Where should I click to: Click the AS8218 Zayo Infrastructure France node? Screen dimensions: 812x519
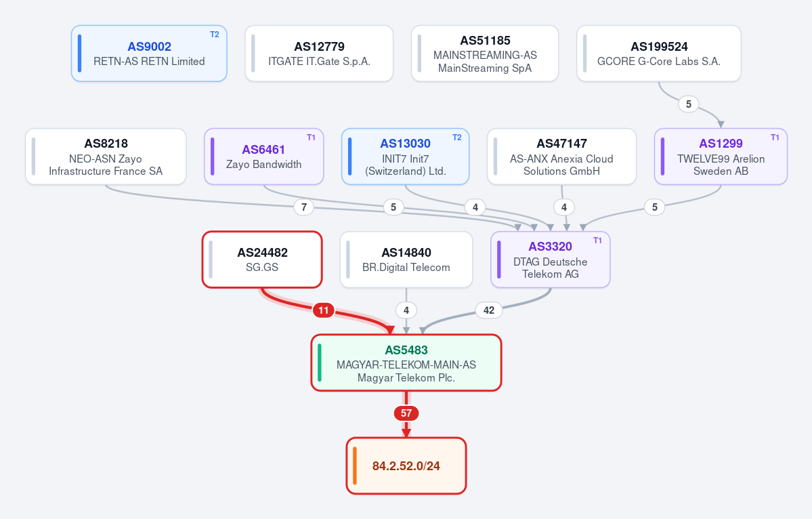click(x=106, y=157)
